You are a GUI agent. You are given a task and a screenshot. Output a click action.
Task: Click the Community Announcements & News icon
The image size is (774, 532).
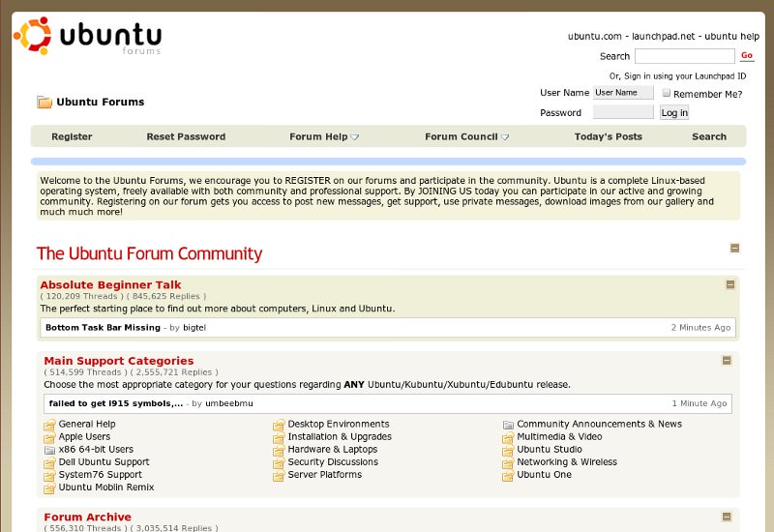[x=508, y=425]
